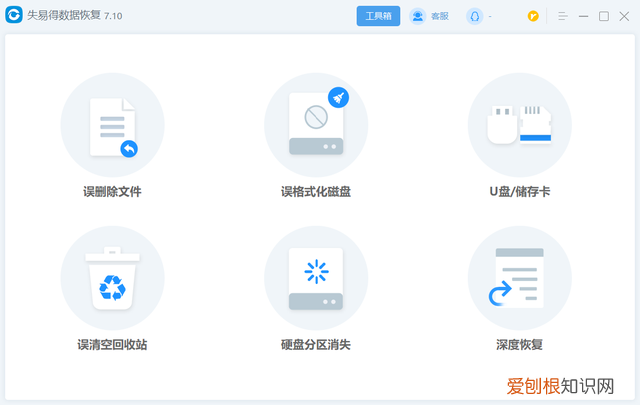Close the data recovery window
Viewport: 640px width, 405px height.
point(624,16)
